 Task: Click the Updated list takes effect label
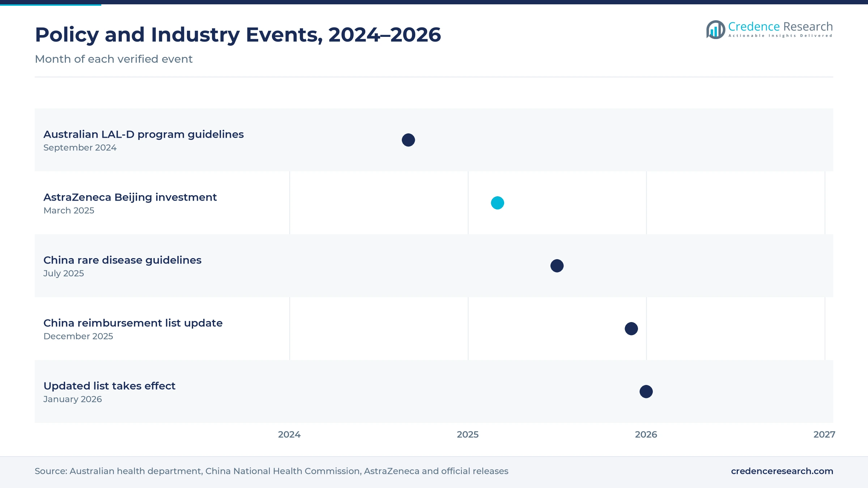(x=109, y=386)
